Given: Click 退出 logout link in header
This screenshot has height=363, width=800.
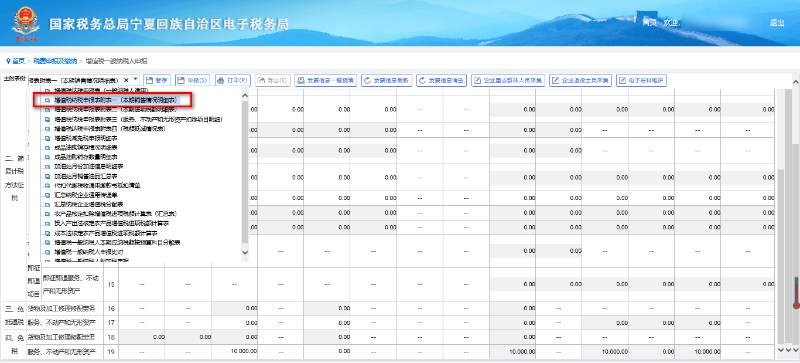Looking at the screenshot, I should [x=777, y=23].
